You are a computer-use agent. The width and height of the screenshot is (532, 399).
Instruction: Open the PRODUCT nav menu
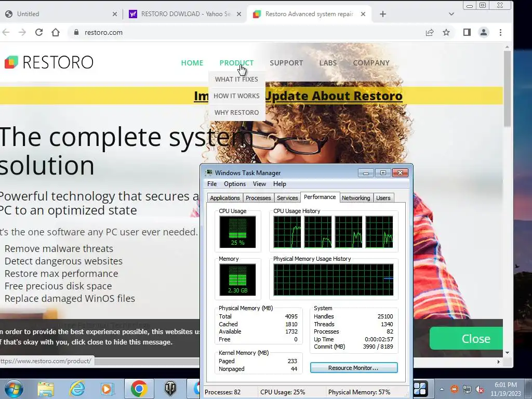[236, 63]
